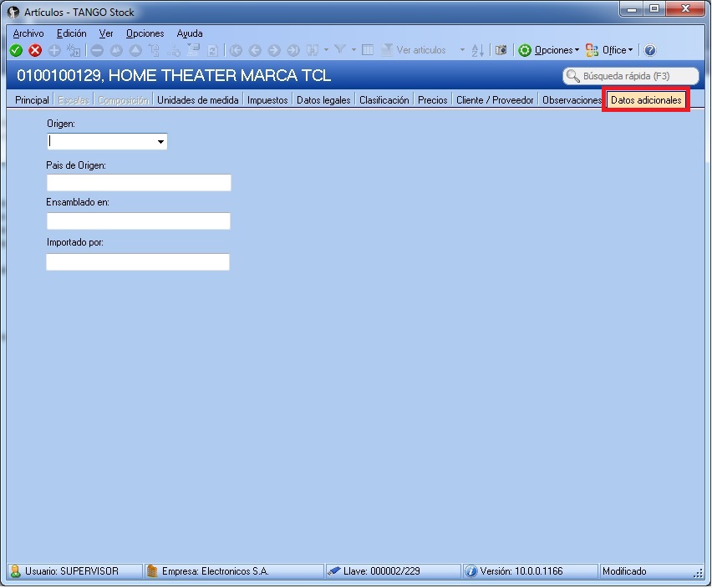
Task: Click the Pais de Origen input field
Action: coord(139,183)
